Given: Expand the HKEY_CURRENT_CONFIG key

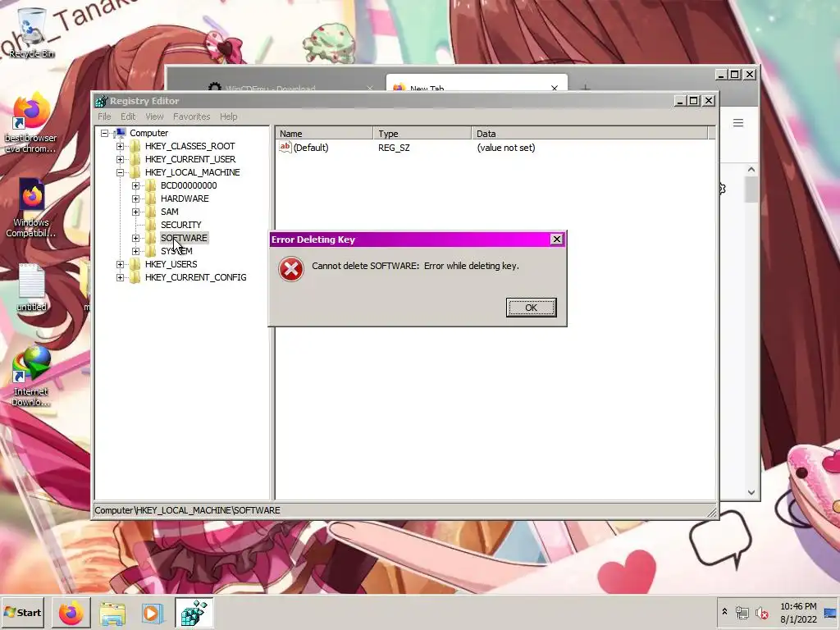Looking at the screenshot, I should point(120,277).
